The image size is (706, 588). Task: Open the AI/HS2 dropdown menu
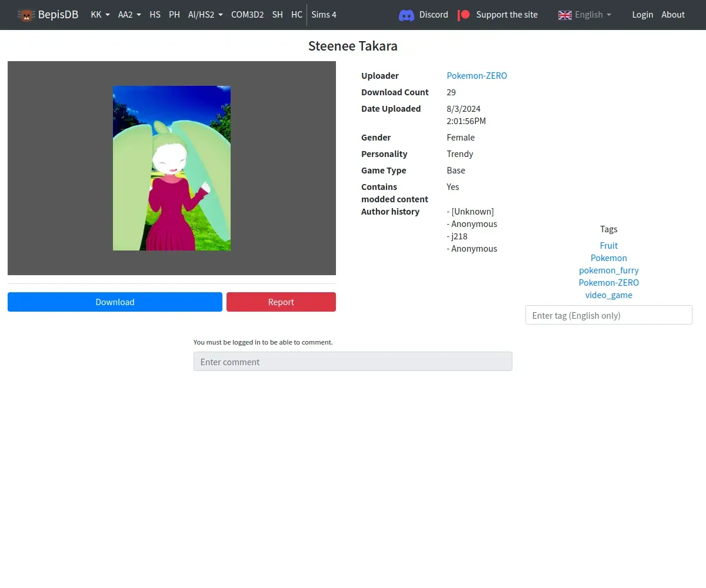(205, 15)
